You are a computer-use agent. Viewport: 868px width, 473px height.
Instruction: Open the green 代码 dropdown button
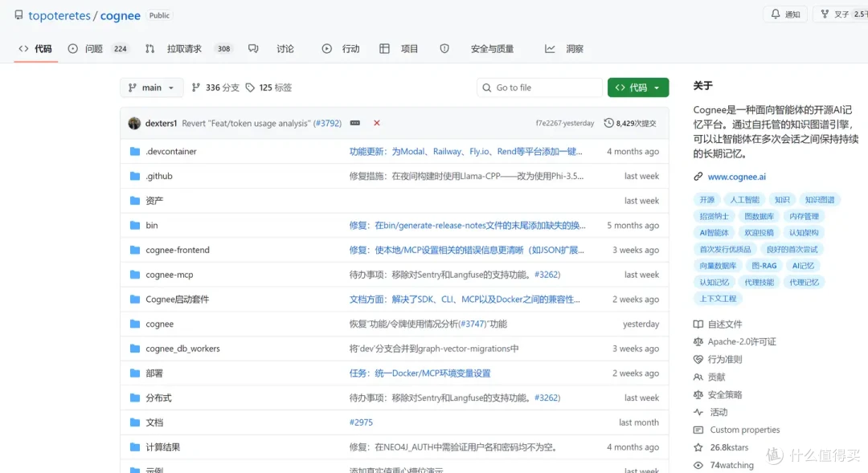coord(637,88)
